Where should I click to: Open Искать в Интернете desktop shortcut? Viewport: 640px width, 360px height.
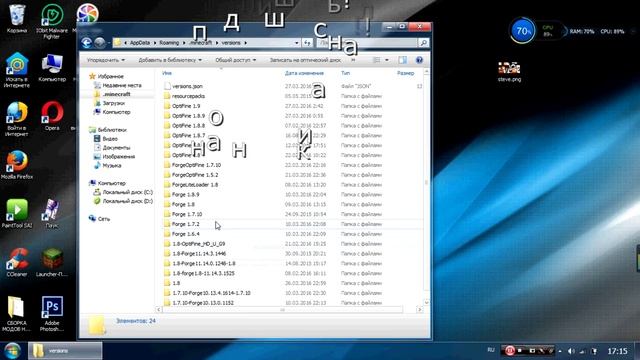coord(17,70)
